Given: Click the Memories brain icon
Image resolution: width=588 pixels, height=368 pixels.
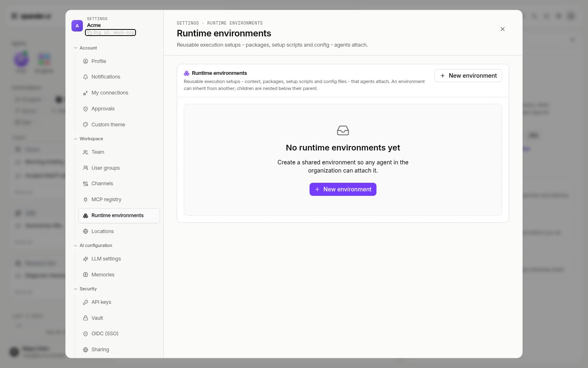Looking at the screenshot, I should (x=85, y=275).
